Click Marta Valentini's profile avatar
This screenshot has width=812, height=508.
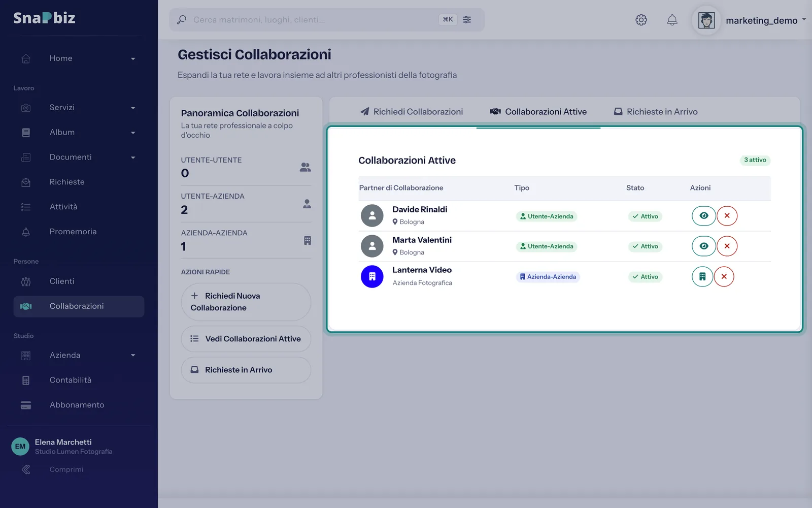(372, 246)
